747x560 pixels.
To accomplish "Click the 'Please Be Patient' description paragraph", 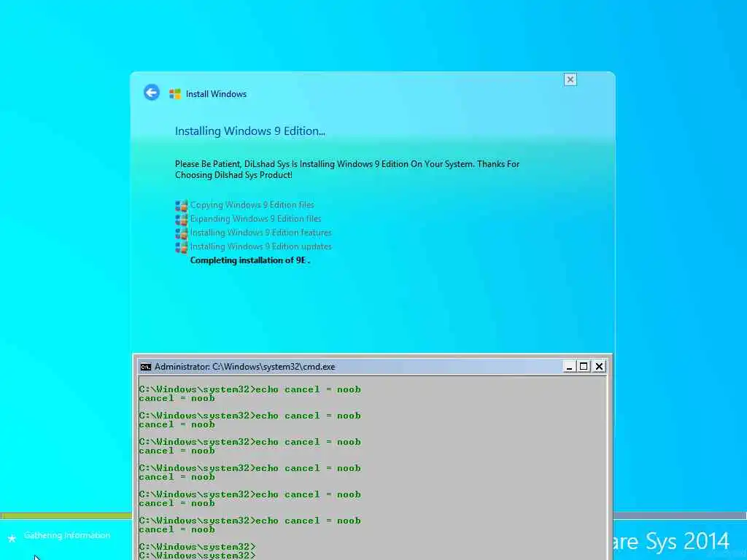I will 347,169.
